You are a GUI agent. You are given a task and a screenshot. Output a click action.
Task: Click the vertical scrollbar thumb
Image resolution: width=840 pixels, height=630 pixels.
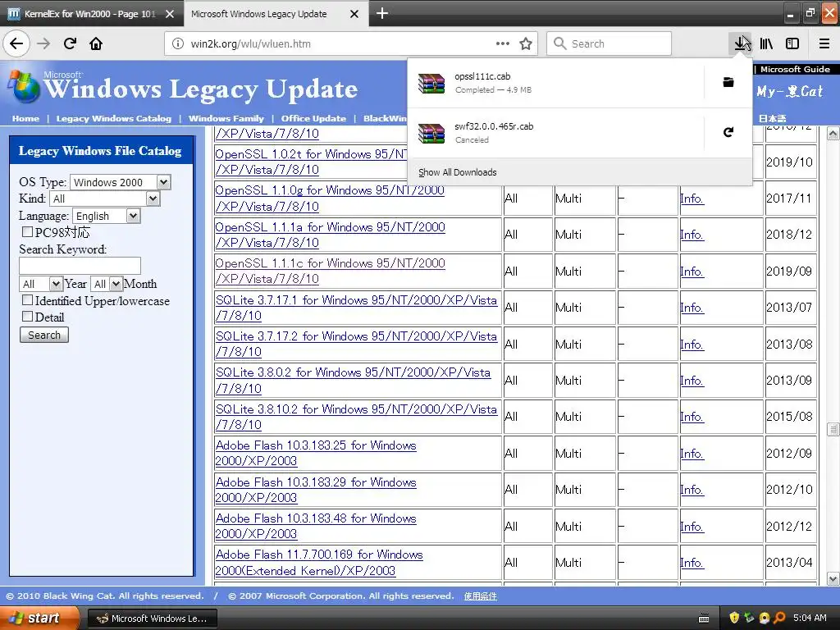tap(833, 429)
